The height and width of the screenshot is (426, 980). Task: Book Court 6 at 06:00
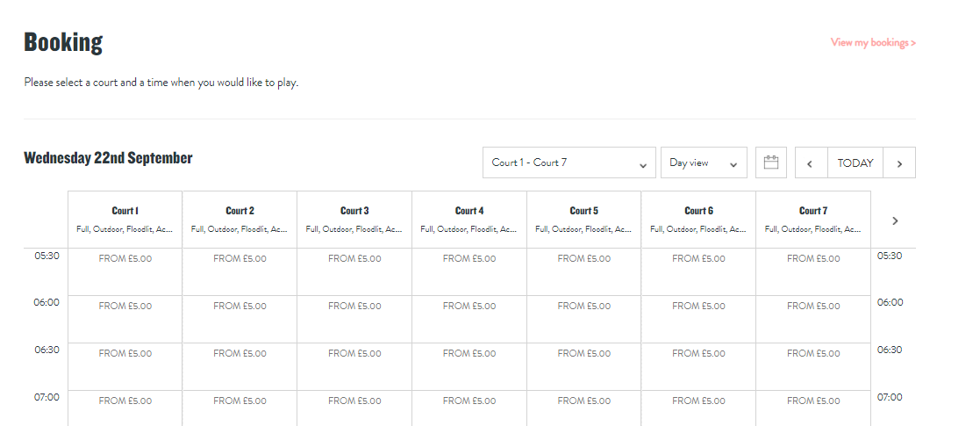tap(698, 319)
